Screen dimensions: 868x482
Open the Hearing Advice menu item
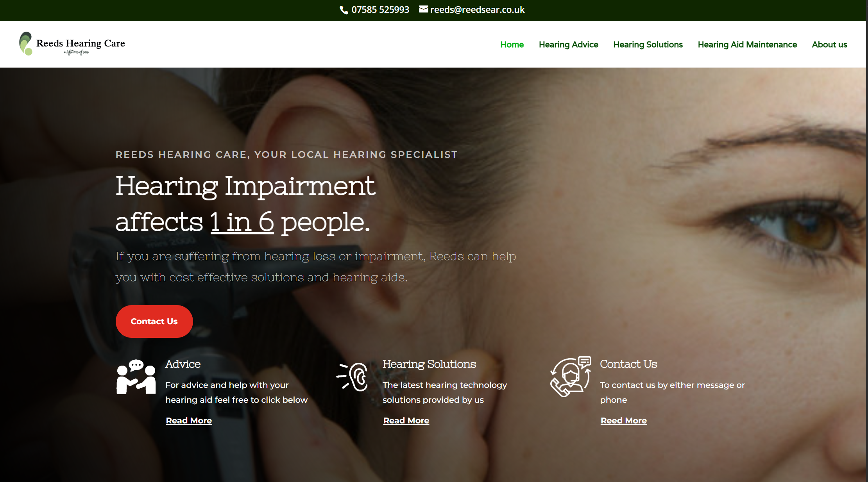[568, 45]
